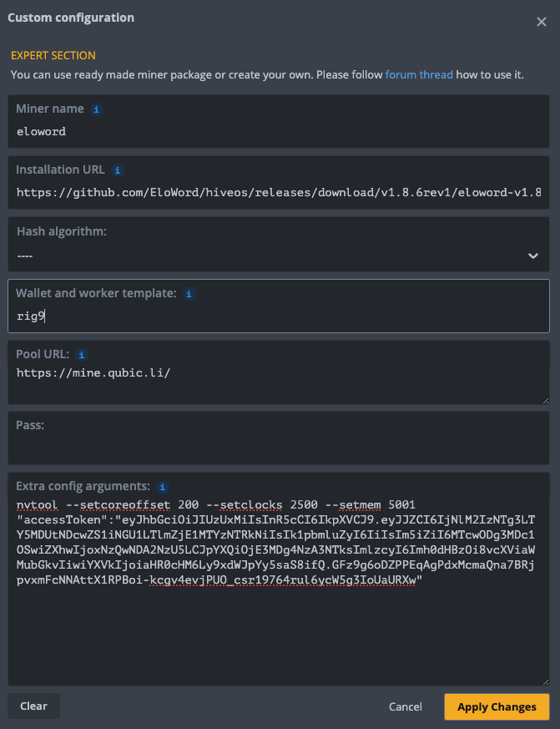
Task: Click the Pool URL info icon
Action: point(82,354)
